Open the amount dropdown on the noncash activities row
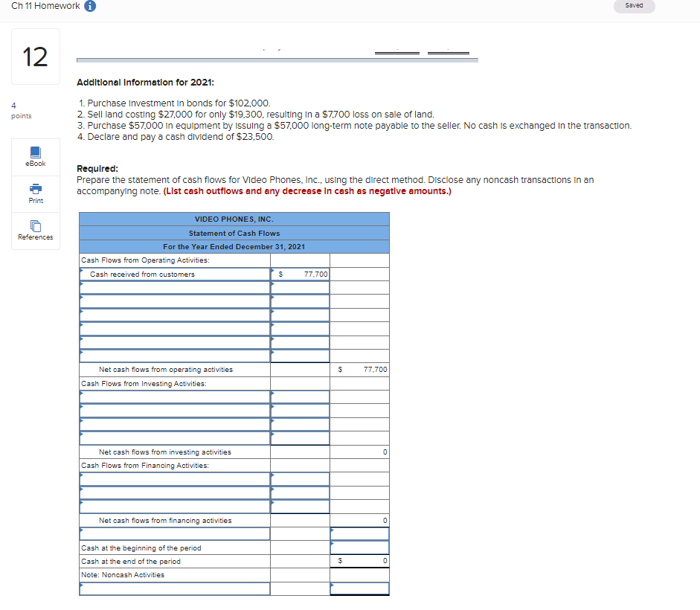The width and height of the screenshot is (700, 610). coord(359,588)
